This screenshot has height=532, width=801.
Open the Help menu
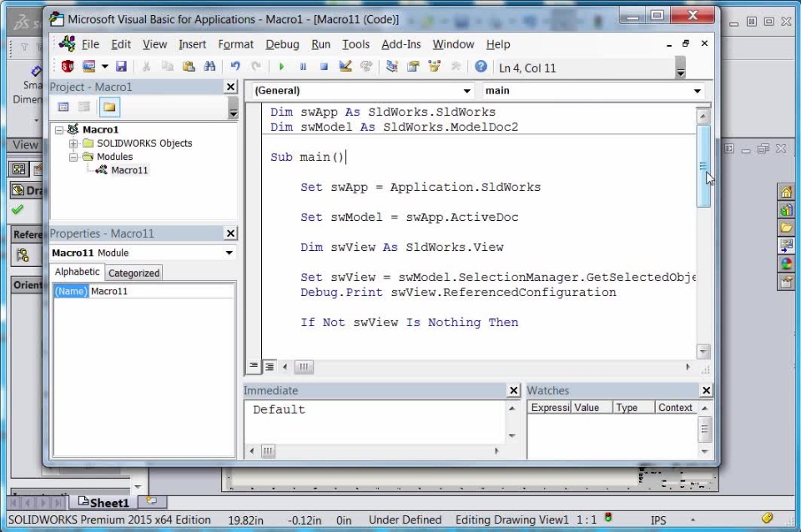click(498, 44)
